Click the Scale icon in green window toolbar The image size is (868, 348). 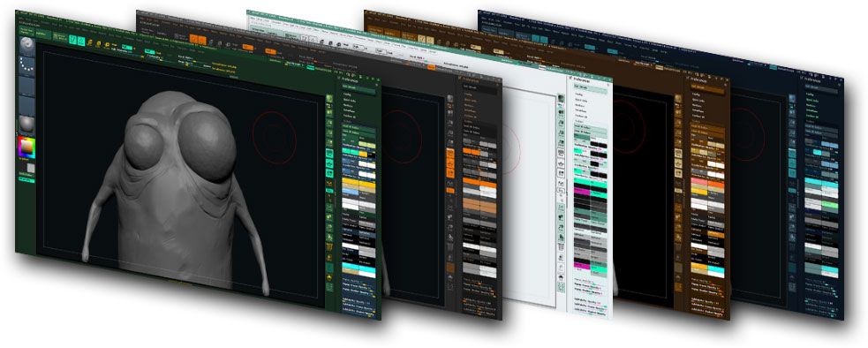point(99,44)
